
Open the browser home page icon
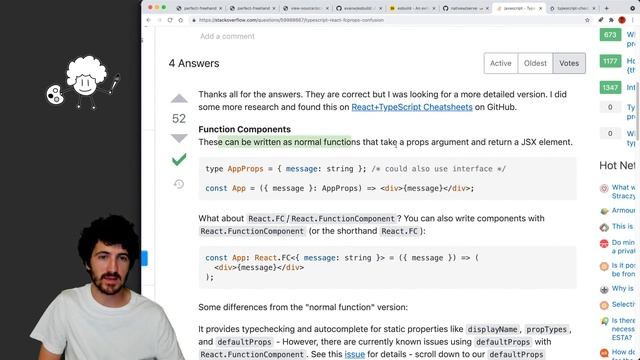point(180,20)
